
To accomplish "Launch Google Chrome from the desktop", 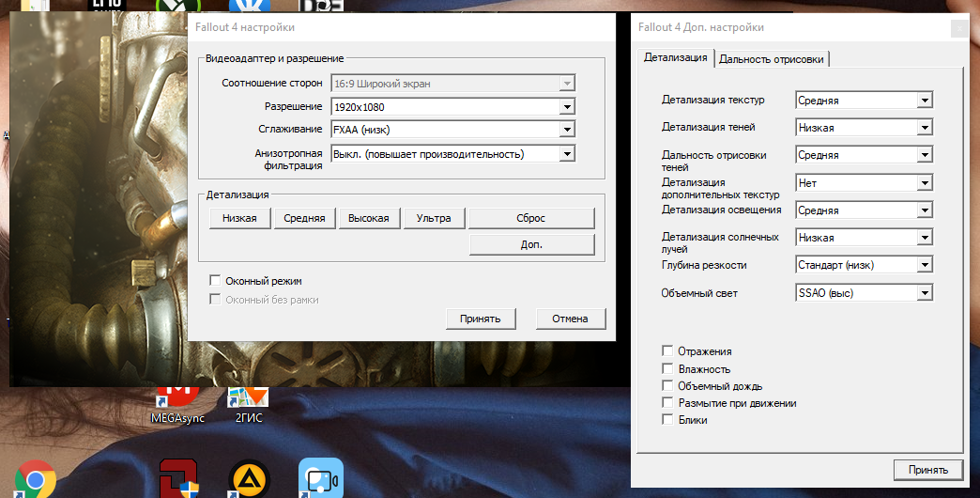I will [35, 479].
